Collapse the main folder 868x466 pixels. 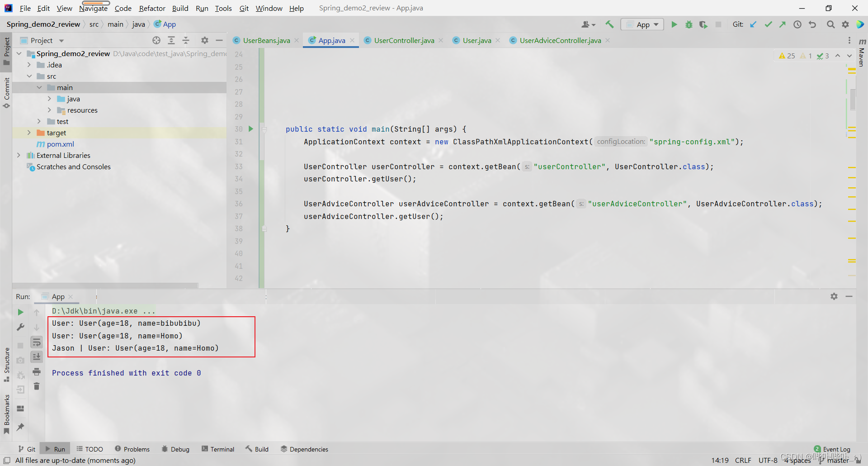click(39, 87)
